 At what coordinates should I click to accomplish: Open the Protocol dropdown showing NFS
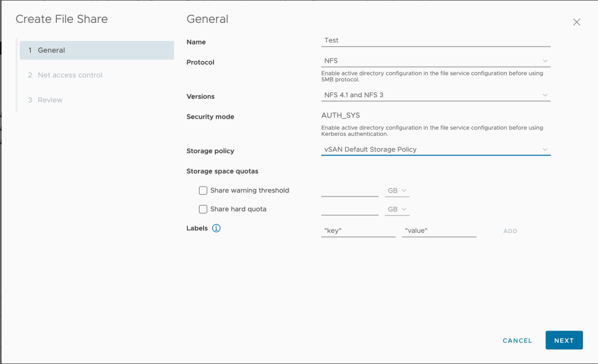(x=435, y=61)
